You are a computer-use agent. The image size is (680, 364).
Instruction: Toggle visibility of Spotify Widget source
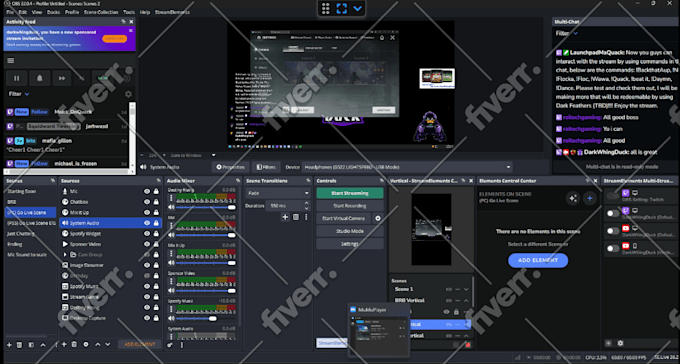pos(147,233)
